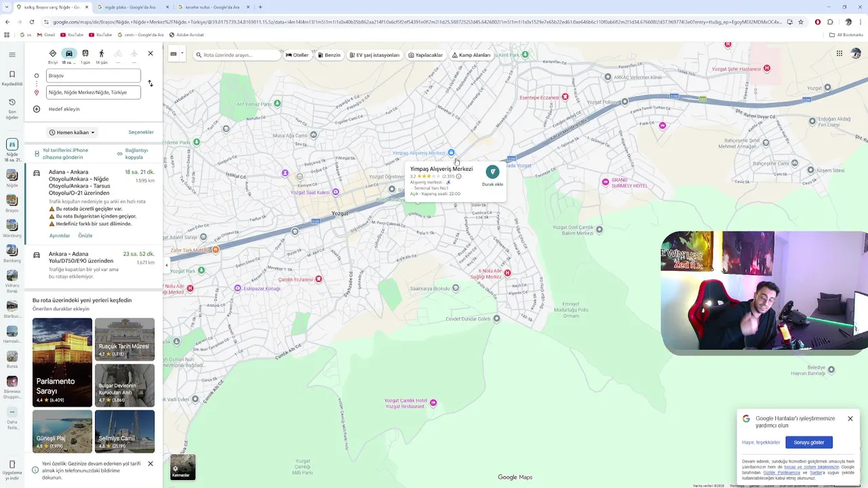Select the Ankara - Adana Yolu route

click(x=94, y=265)
